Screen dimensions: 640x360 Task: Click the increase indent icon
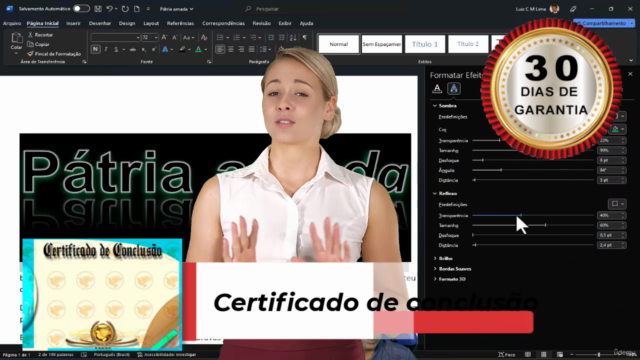tap(281, 38)
